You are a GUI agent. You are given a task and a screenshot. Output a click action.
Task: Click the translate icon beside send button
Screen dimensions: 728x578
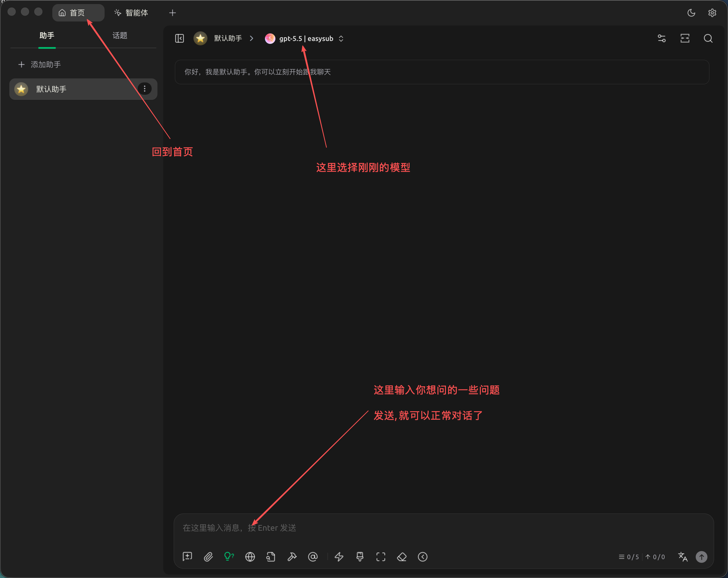[x=683, y=557]
